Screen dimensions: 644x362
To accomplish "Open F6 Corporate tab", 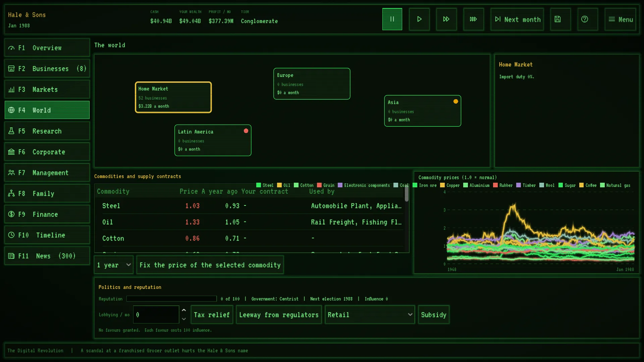I will tap(47, 152).
